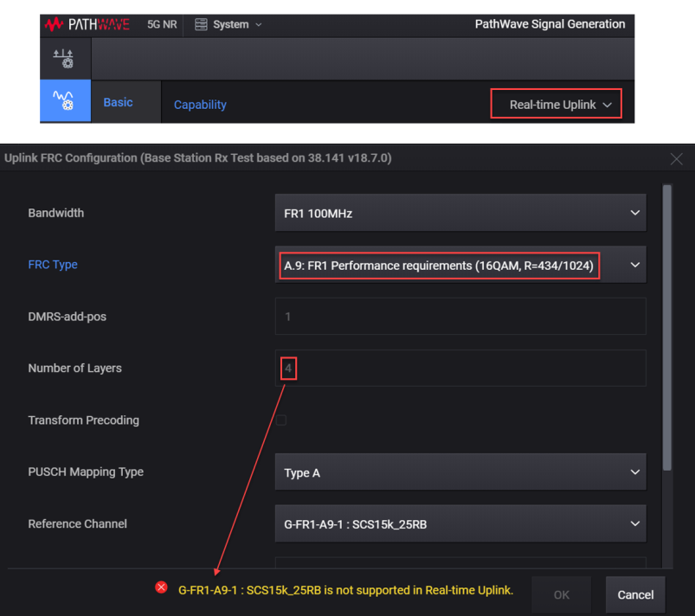Open the PUSCH Mapping Type dropdown
695x616 pixels.
460,472
